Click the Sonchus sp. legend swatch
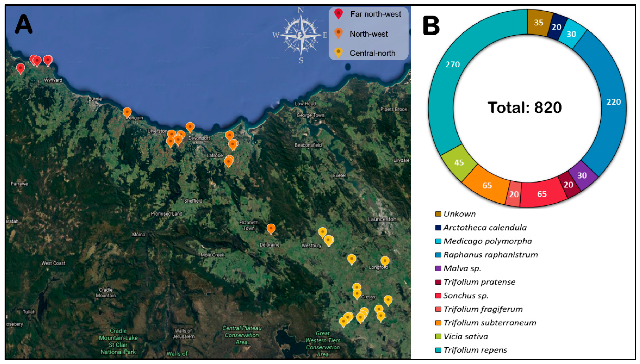 coord(438,296)
